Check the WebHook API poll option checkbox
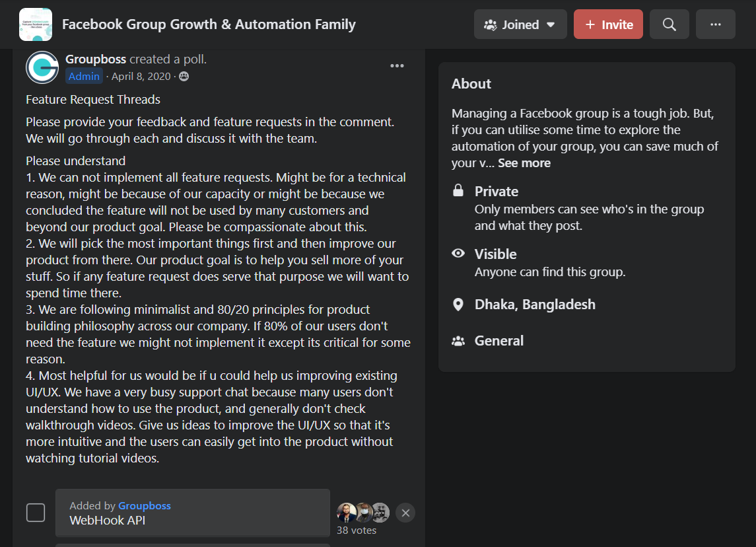756x547 pixels. tap(36, 512)
